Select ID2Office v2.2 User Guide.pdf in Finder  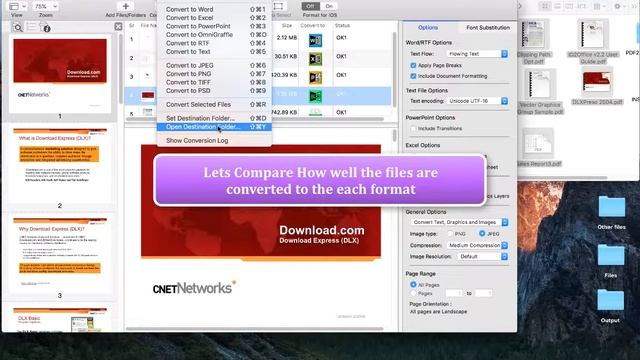pyautogui.click(x=593, y=42)
